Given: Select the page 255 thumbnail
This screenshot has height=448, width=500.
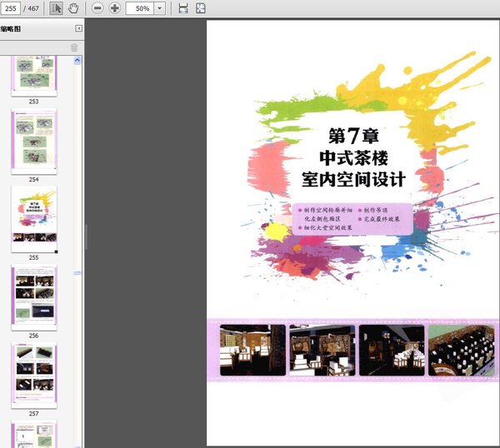Looking at the screenshot, I should 34,219.
